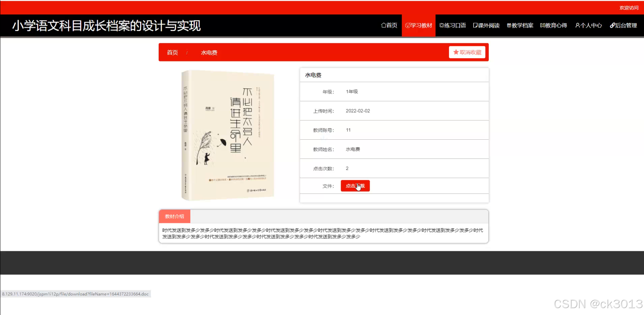Click the 点击次数: label
Viewport: 644px width, 315px height.
point(324,168)
